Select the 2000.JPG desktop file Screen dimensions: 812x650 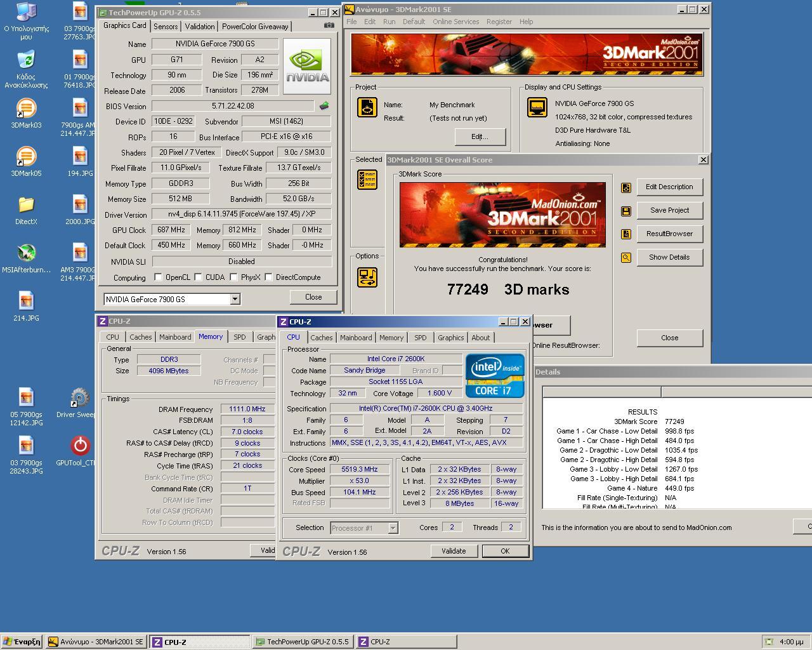click(80, 210)
